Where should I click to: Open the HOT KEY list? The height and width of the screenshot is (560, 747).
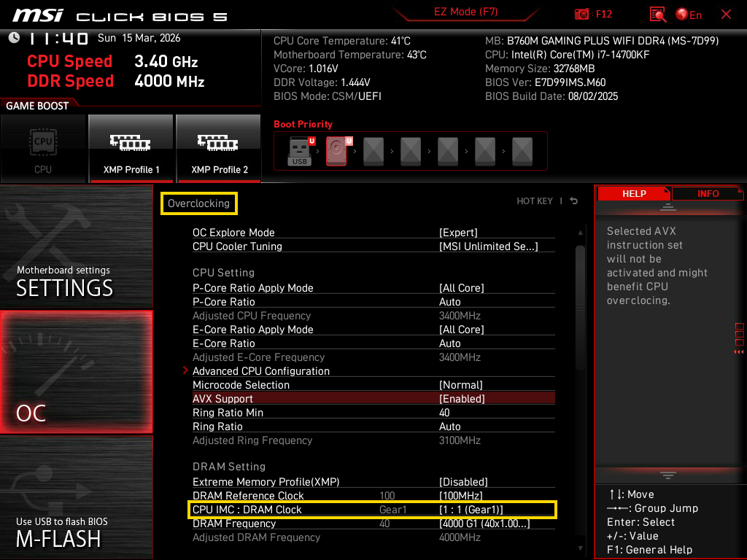[x=535, y=201]
